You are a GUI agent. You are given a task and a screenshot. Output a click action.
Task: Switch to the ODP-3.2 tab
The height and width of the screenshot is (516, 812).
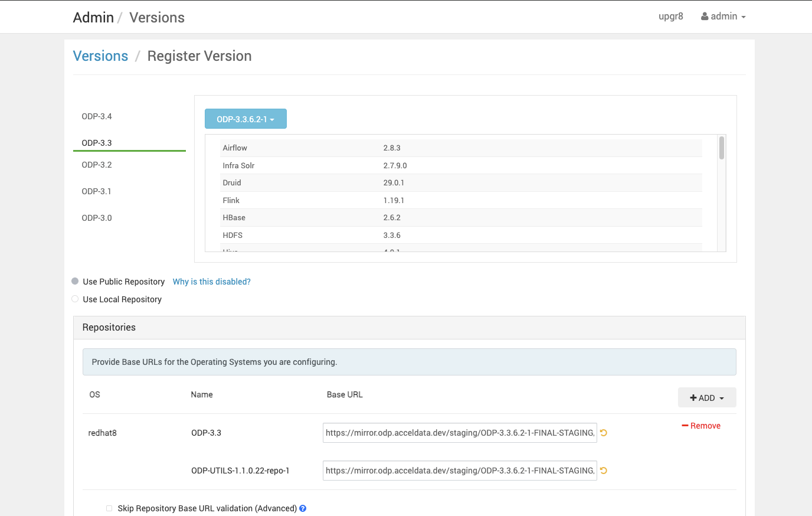[x=97, y=165]
